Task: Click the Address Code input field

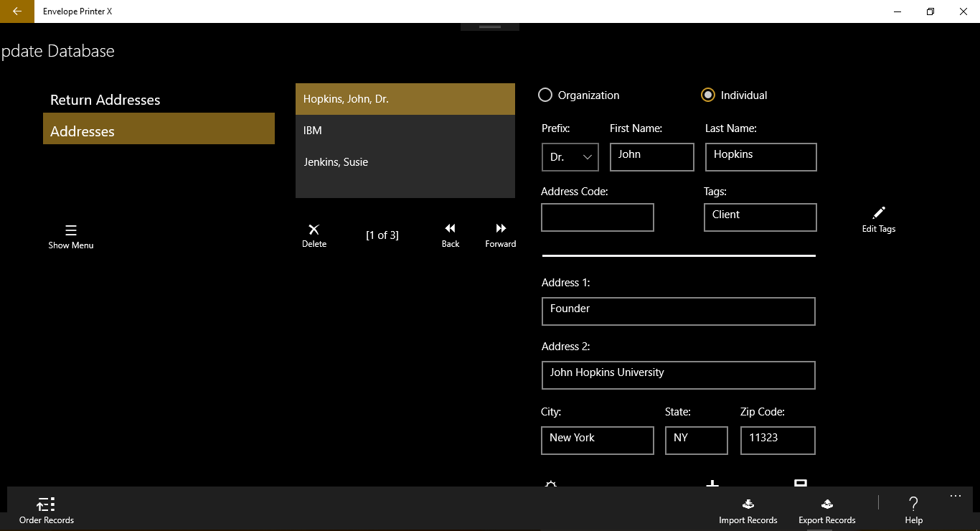Action: click(x=598, y=217)
